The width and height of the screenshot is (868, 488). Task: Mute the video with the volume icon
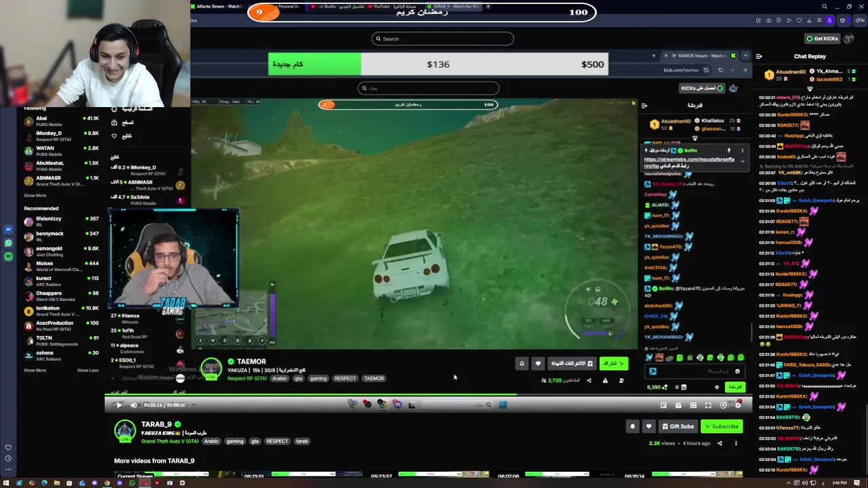[x=134, y=405]
